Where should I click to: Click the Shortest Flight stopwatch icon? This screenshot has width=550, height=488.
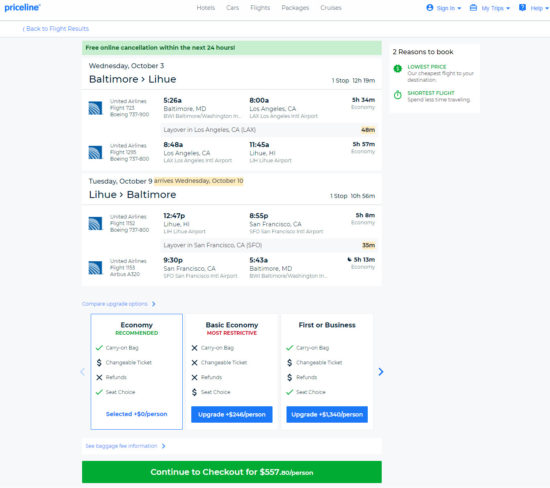[397, 95]
